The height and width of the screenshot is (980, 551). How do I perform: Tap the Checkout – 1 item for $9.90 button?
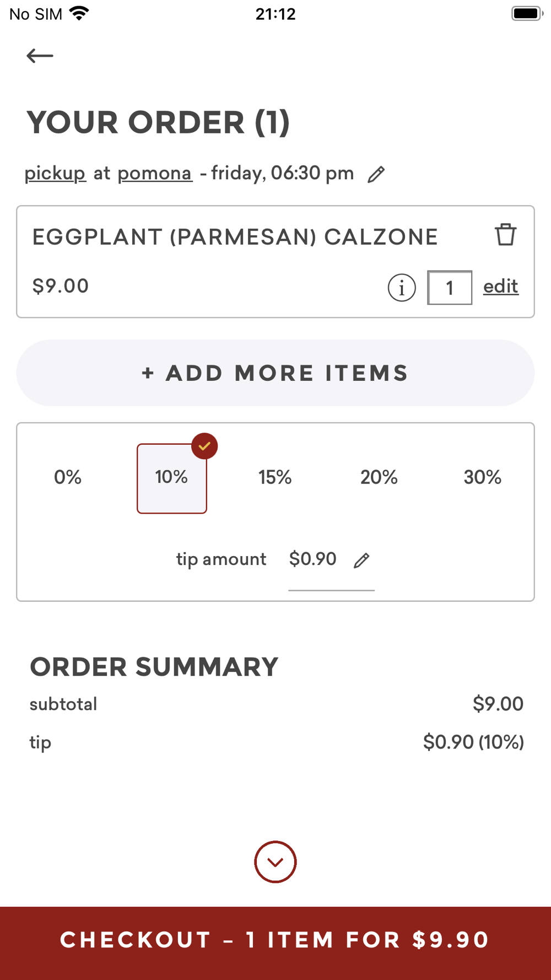[275, 940]
